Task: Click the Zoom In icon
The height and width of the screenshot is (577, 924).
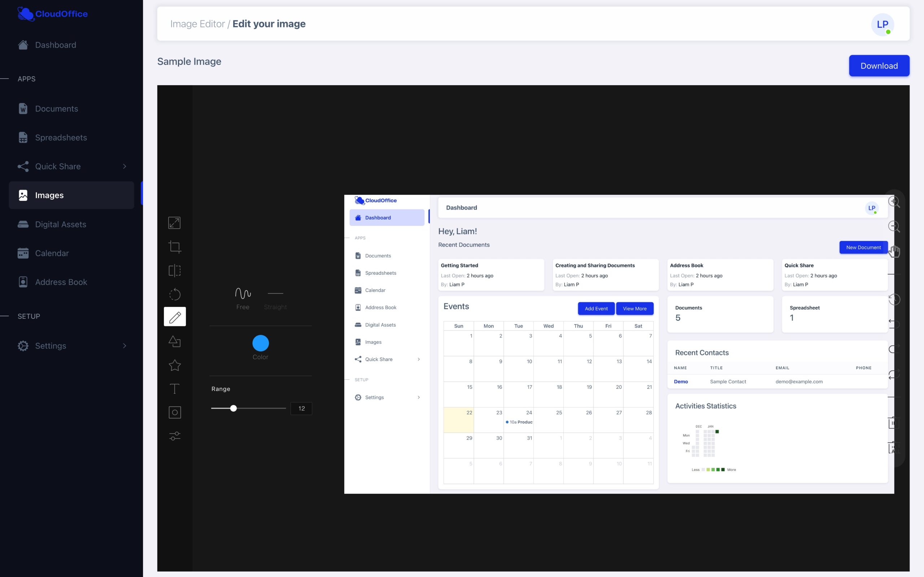Action: tap(895, 202)
